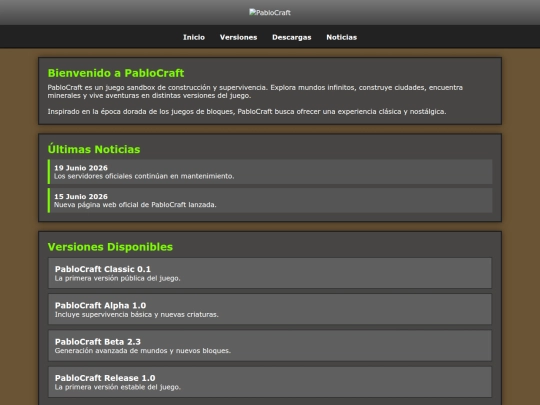Click the PabloCraft logo image in header

(270, 13)
